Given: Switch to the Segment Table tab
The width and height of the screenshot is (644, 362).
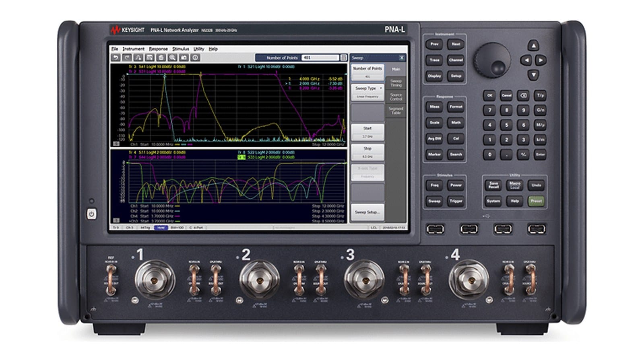Looking at the screenshot, I should pyautogui.click(x=396, y=111).
